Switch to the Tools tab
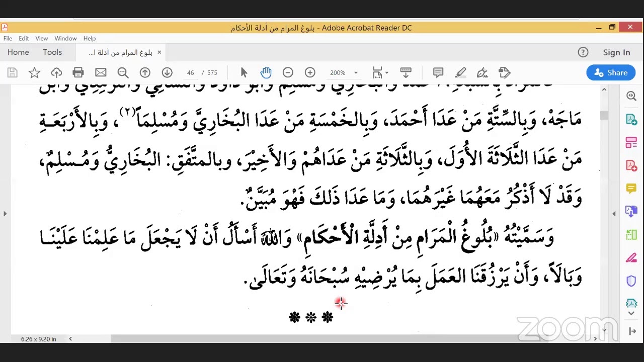 (52, 52)
